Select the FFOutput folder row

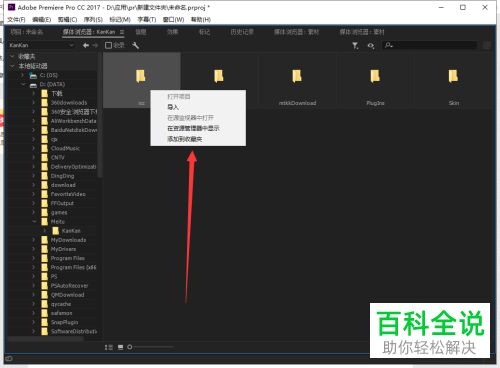tap(53, 203)
